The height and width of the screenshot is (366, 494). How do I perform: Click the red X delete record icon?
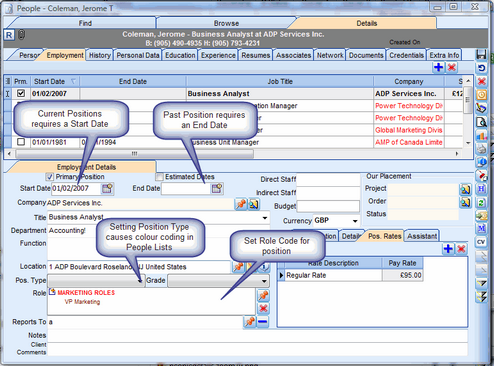click(481, 81)
